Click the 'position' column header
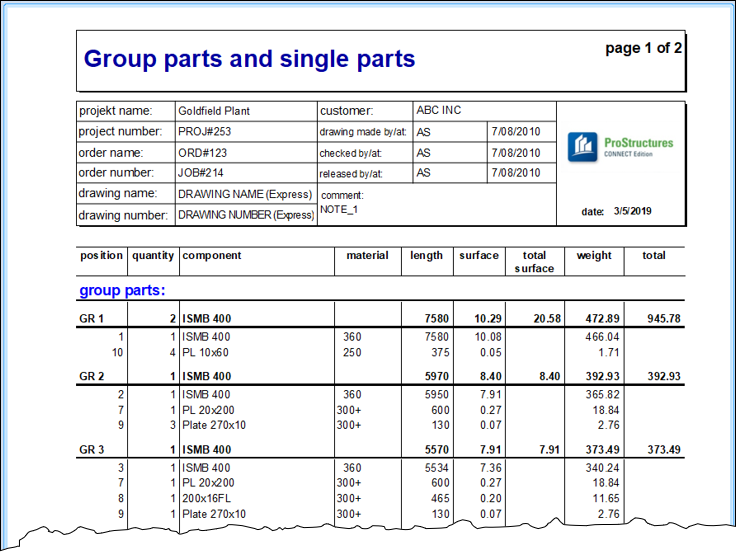Image resolution: width=736 pixels, height=552 pixels. click(x=101, y=255)
